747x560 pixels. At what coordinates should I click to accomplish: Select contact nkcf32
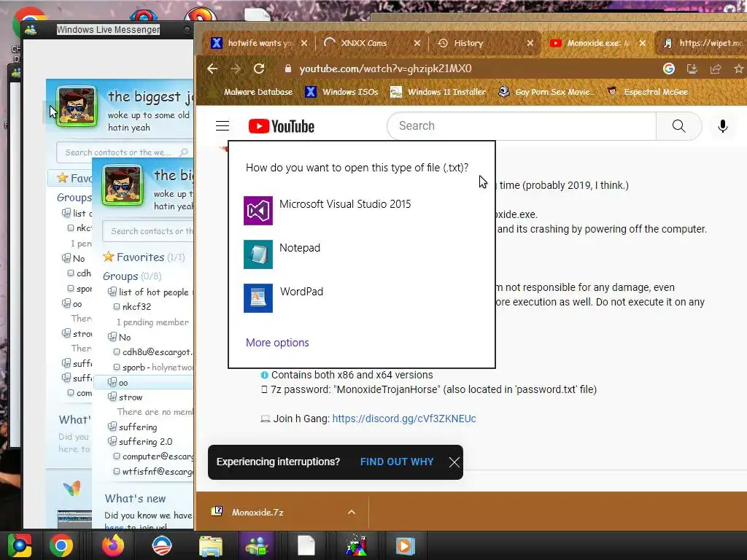click(x=136, y=306)
